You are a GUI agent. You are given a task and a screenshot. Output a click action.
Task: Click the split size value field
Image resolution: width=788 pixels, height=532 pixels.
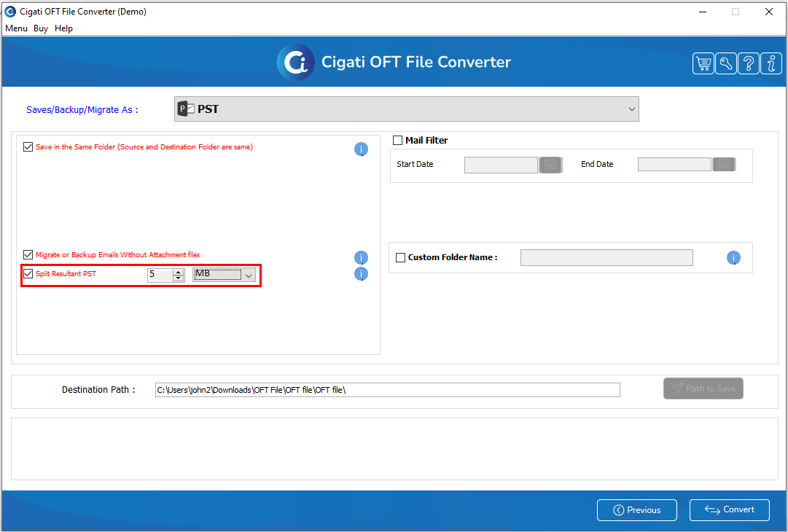coord(160,275)
